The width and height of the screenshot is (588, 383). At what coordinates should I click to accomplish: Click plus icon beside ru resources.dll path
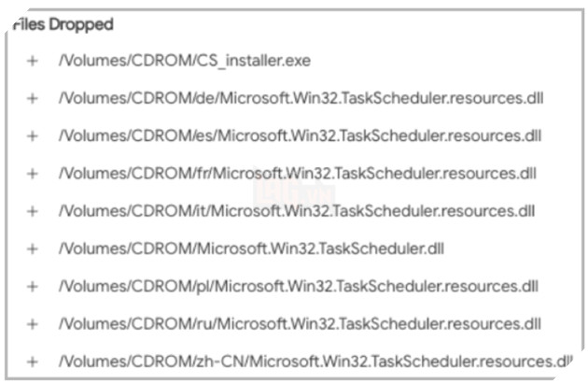(33, 324)
